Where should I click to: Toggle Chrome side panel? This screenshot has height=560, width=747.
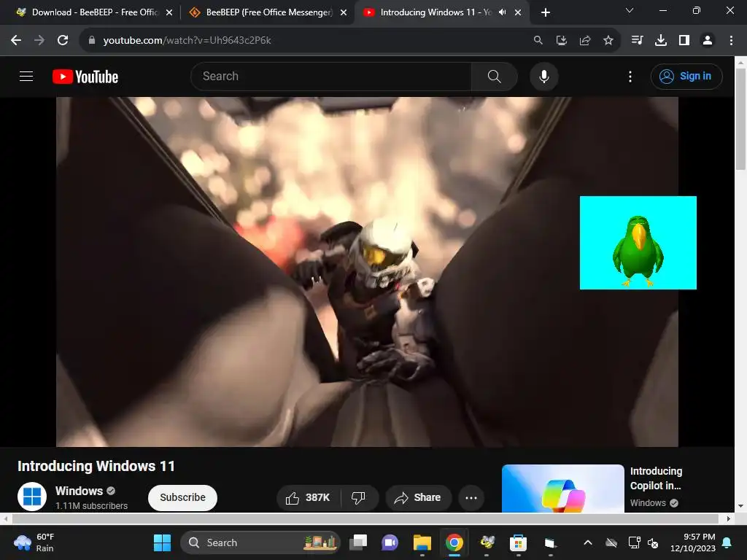click(684, 41)
